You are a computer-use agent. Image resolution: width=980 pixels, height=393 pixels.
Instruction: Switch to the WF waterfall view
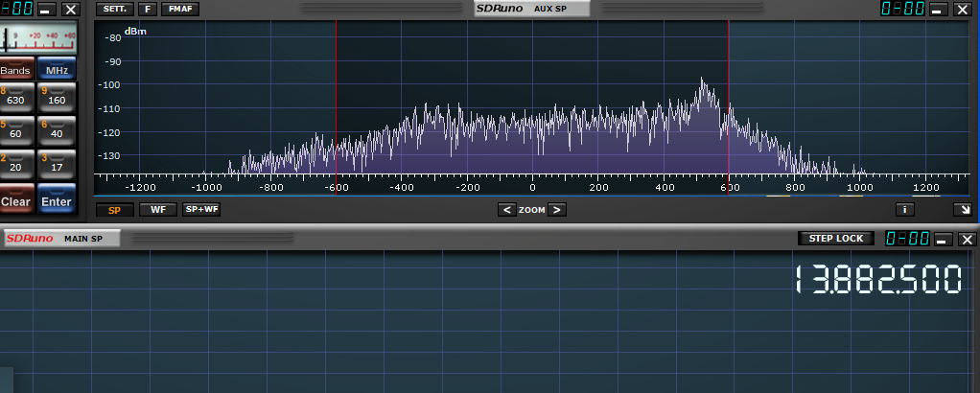pyautogui.click(x=157, y=209)
